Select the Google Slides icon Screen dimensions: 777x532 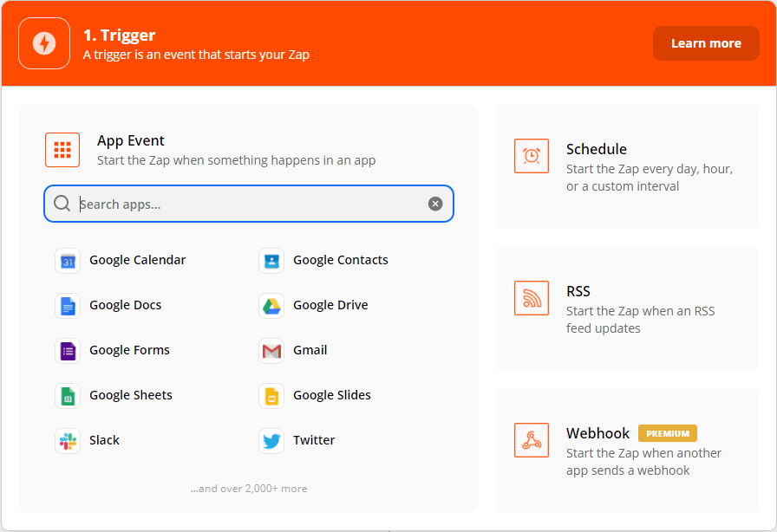[x=271, y=395]
